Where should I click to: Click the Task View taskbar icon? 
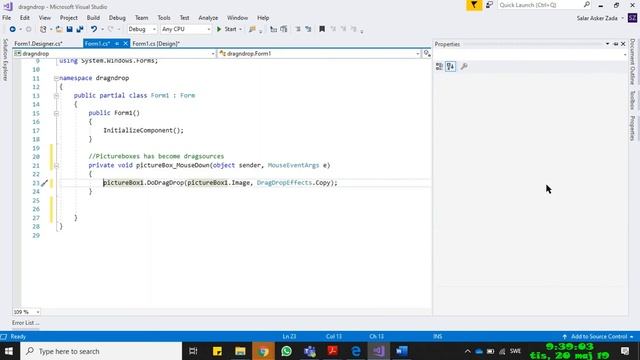(x=193, y=351)
